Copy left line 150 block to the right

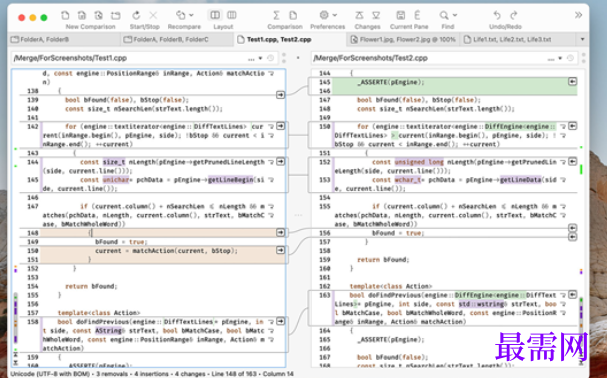[280, 250]
